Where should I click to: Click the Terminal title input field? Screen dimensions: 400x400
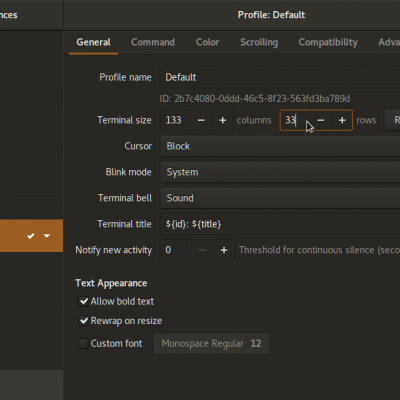click(x=280, y=224)
